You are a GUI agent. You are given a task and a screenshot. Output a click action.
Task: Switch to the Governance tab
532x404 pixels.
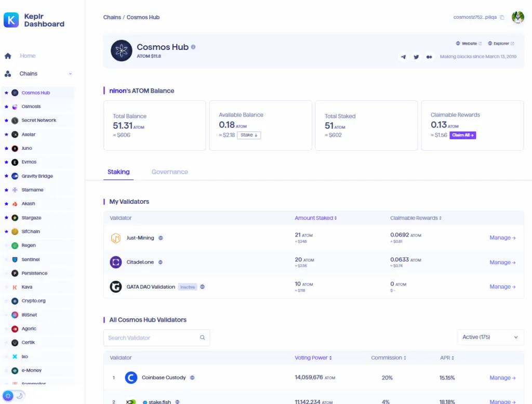170,172
